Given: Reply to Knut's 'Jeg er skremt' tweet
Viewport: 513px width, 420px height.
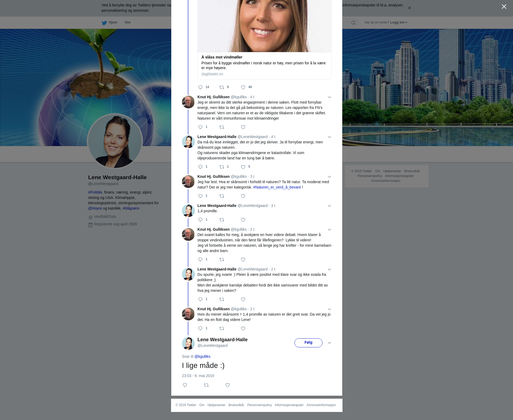Looking at the screenshot, I should [x=200, y=127].
